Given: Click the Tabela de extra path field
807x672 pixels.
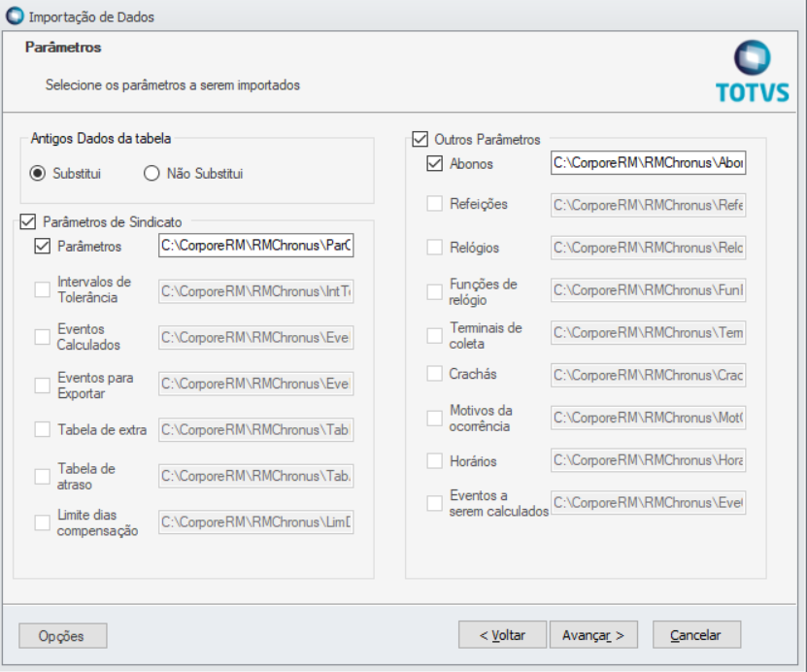Looking at the screenshot, I should coord(255,429).
